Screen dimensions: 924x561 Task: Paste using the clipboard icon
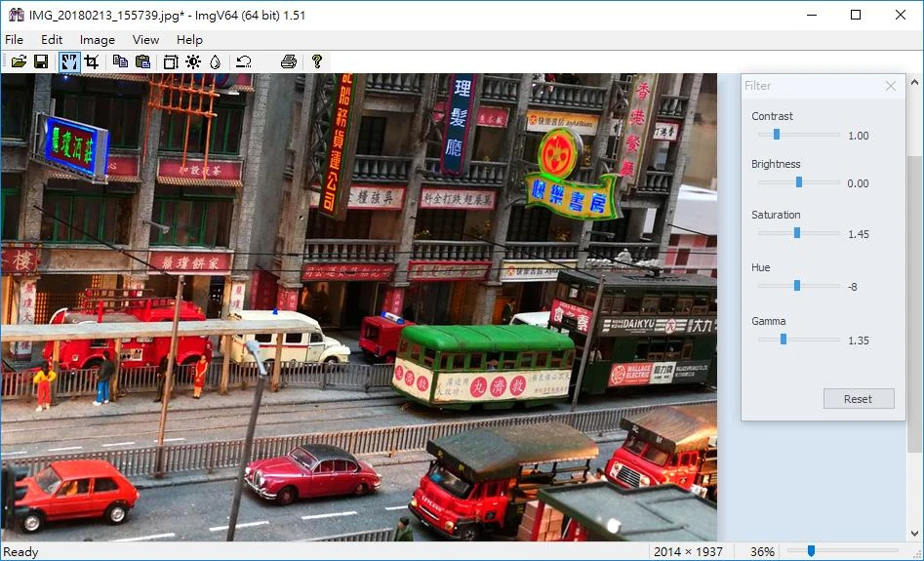(x=142, y=61)
